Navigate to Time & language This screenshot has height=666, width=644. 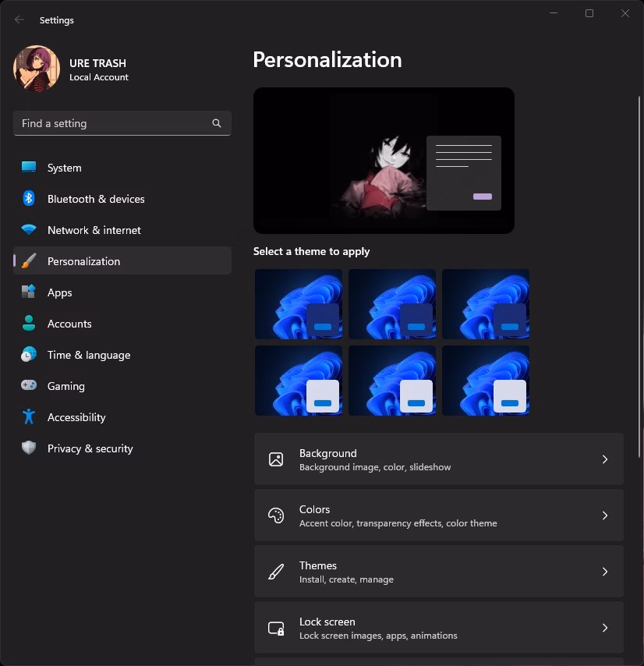click(122, 355)
